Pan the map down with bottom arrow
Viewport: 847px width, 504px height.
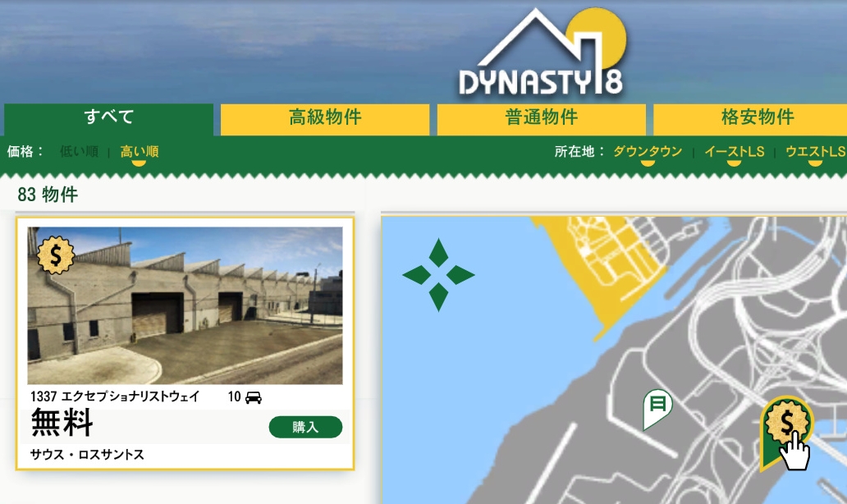pyautogui.click(x=438, y=296)
